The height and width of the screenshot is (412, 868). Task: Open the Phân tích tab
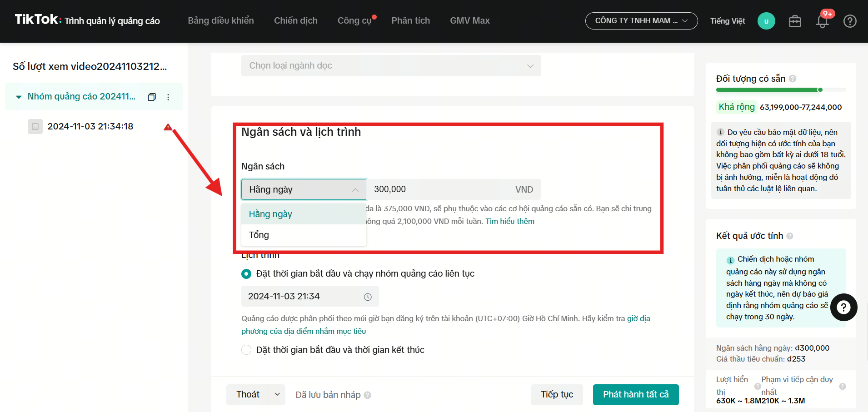click(x=411, y=20)
